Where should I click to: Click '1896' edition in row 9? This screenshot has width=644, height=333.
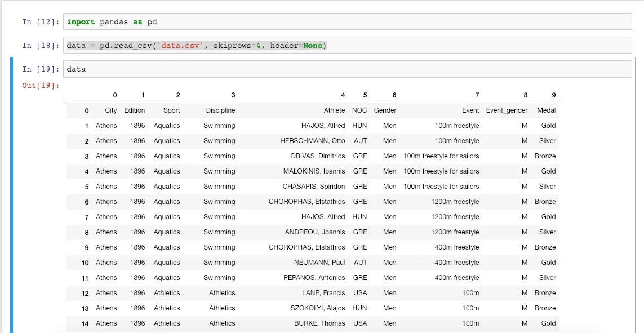(137, 247)
